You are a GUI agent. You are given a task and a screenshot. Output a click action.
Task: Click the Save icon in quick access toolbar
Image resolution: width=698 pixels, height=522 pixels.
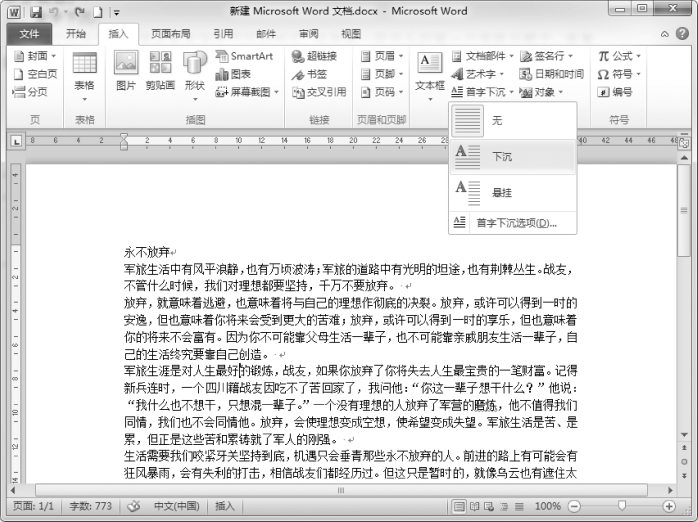(37, 12)
